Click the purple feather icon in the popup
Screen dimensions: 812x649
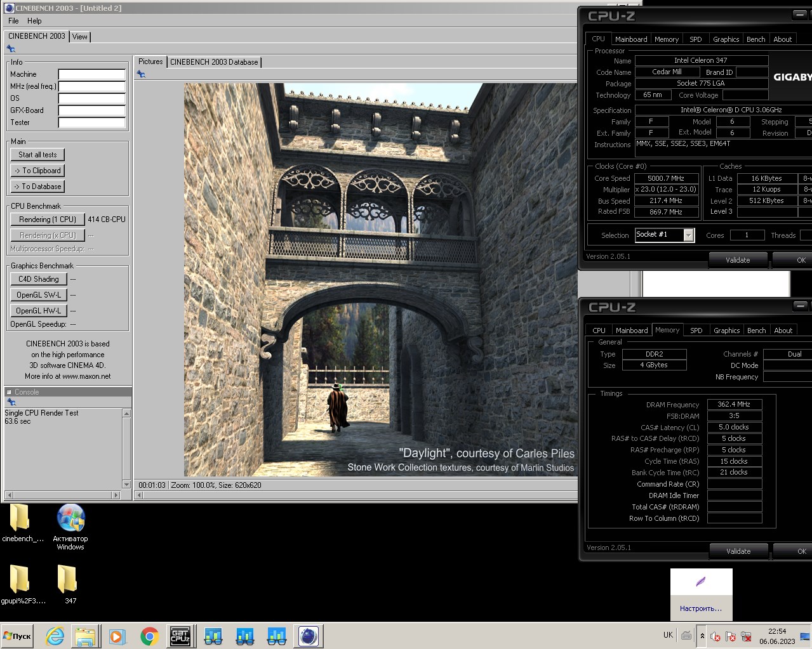click(x=700, y=582)
